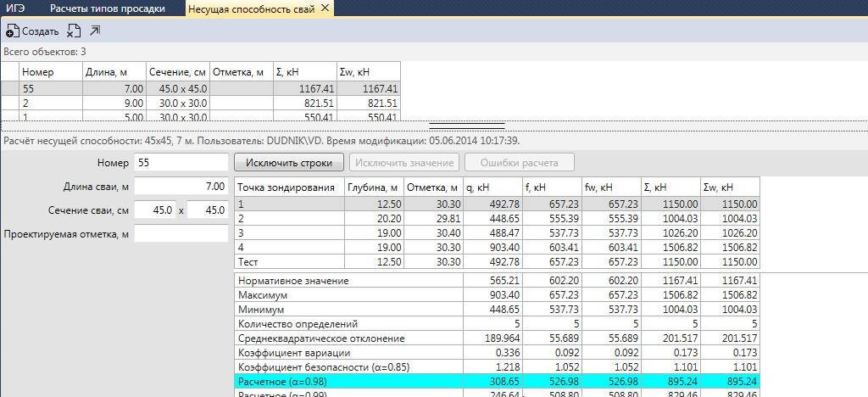Select pile number 2 row in top table
The image size is (868, 397).
tap(200, 103)
